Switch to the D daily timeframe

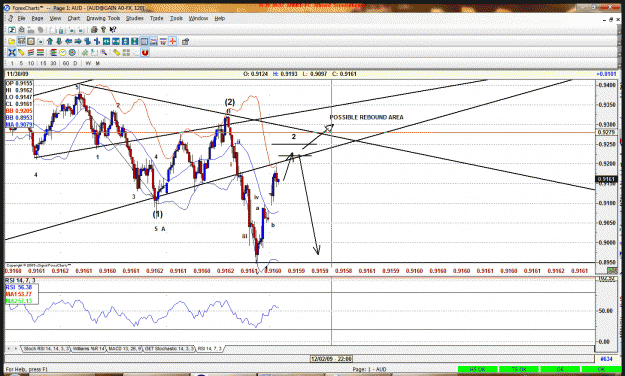click(x=75, y=63)
